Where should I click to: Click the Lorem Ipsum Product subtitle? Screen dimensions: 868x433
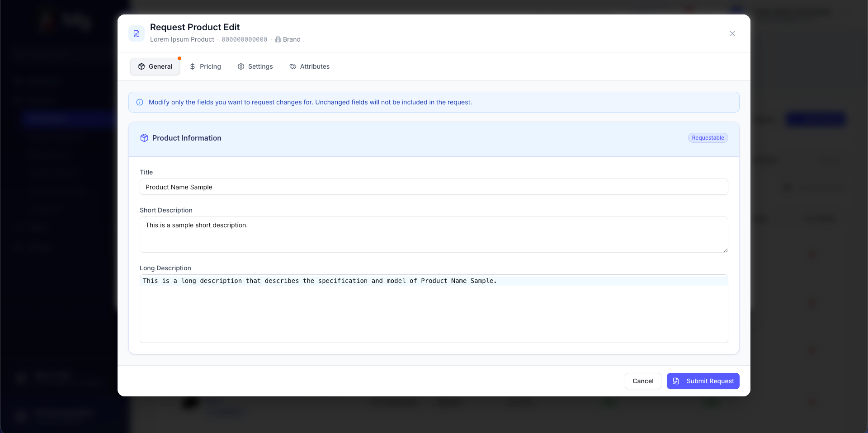point(182,40)
